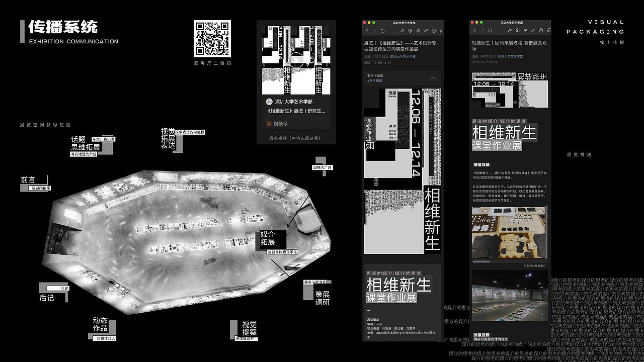Click the 动态作品 label on the map

[100, 324]
